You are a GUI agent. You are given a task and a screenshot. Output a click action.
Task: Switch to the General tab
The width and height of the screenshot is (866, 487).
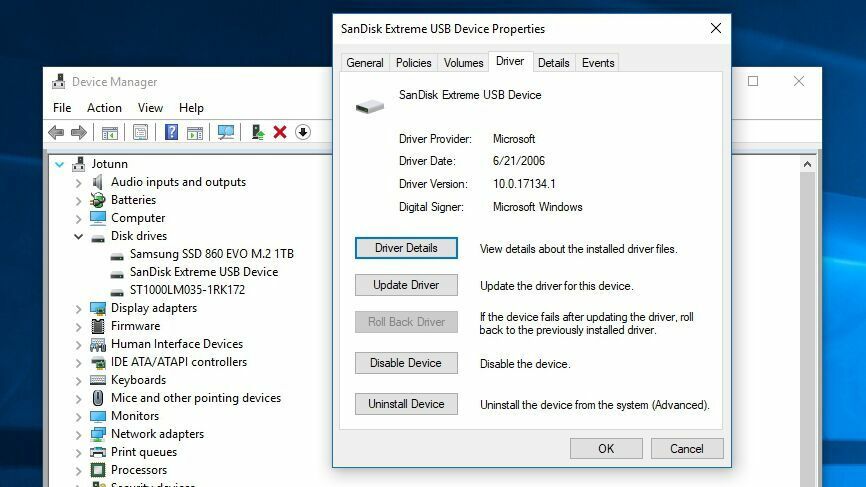point(365,63)
